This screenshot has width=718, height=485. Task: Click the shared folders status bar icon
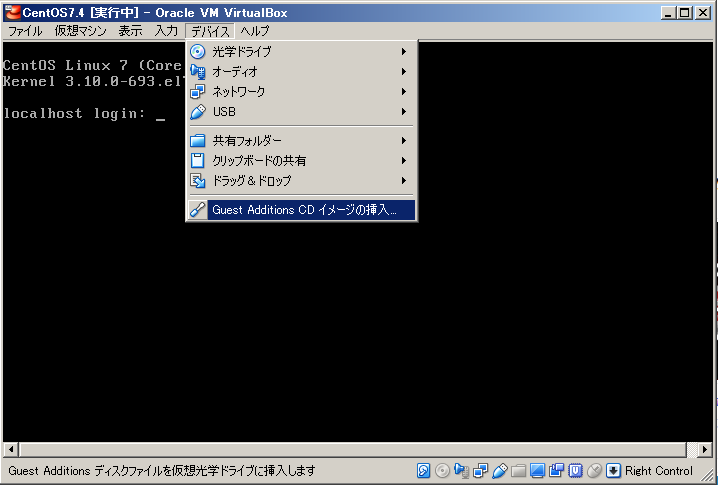click(x=518, y=470)
